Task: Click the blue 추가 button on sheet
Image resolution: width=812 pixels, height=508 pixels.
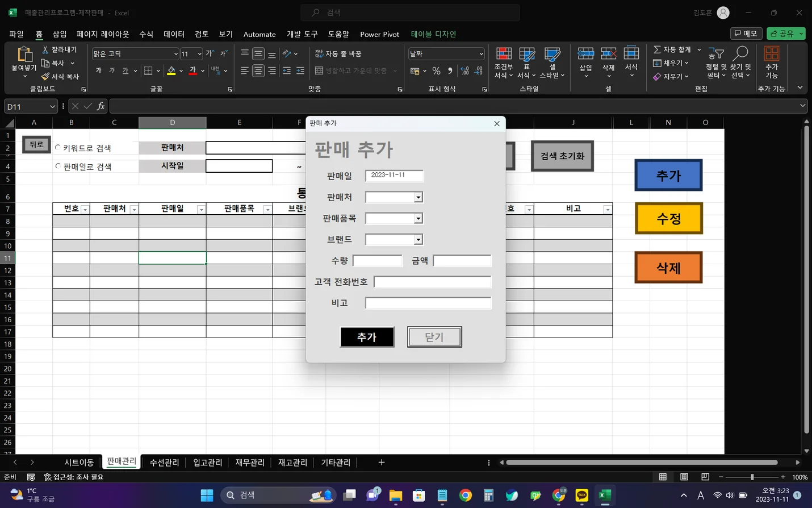Action: point(668,176)
